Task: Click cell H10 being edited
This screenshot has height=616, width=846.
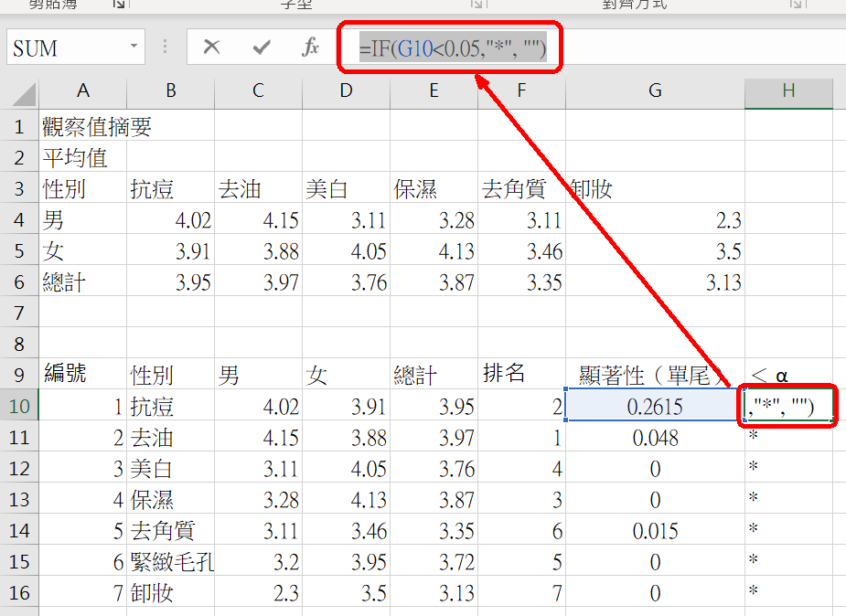Action: [x=787, y=406]
